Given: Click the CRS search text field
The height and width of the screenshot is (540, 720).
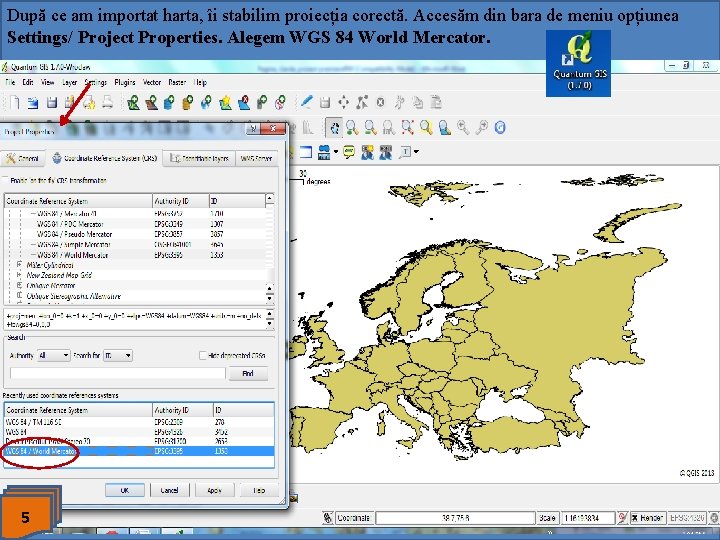Looking at the screenshot, I should click(118, 373).
